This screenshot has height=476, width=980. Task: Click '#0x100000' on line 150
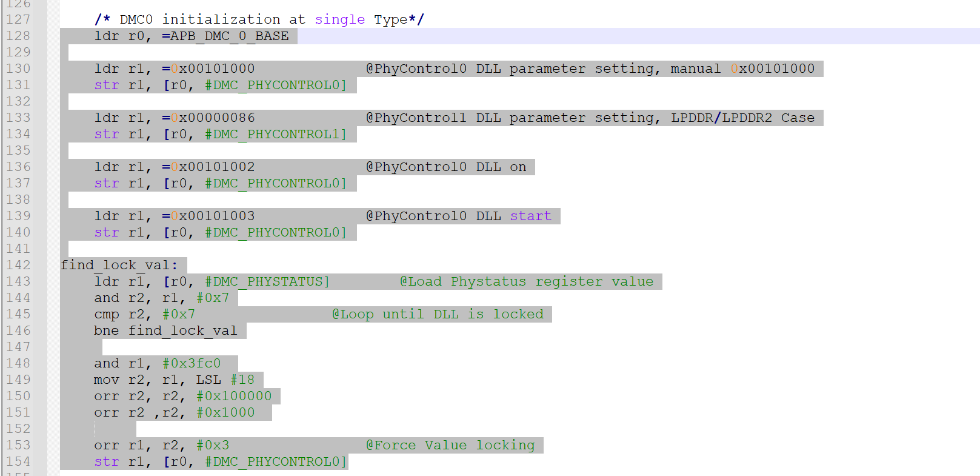point(234,396)
